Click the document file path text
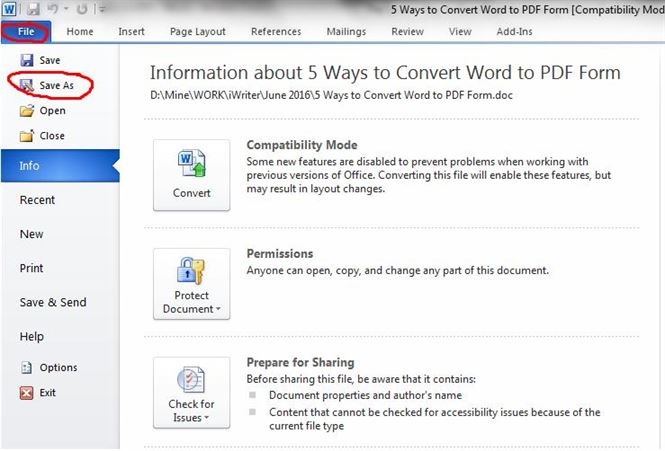Screen dimensions: 665x451 (331, 95)
